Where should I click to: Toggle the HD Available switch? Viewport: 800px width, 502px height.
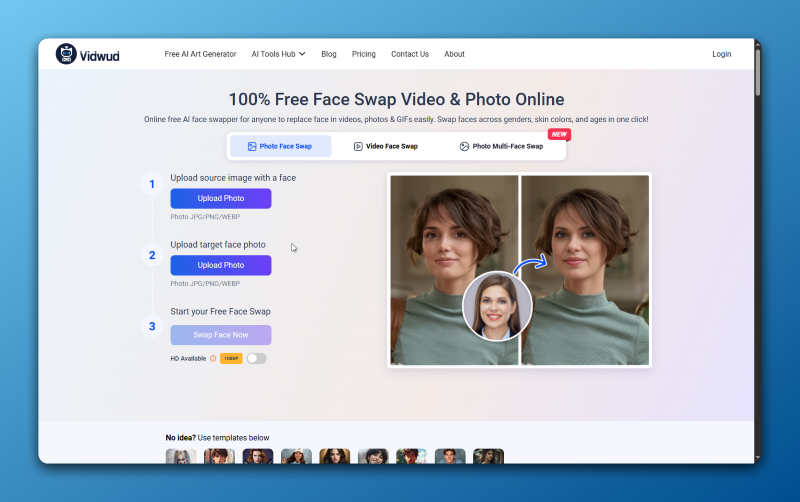pos(257,359)
